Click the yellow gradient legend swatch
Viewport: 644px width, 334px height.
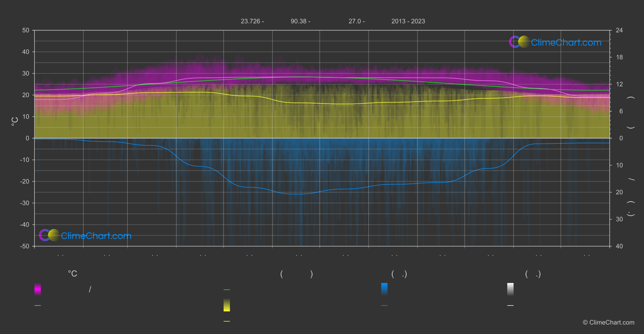[227, 305]
